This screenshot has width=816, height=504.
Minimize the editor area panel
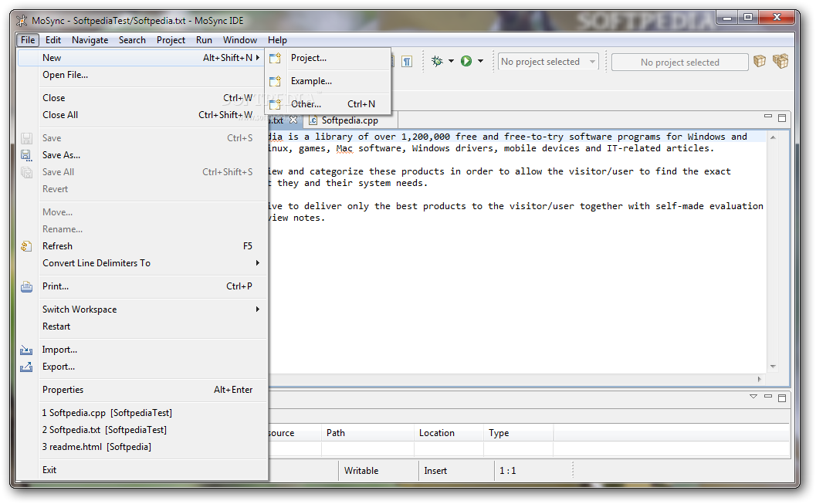click(767, 117)
